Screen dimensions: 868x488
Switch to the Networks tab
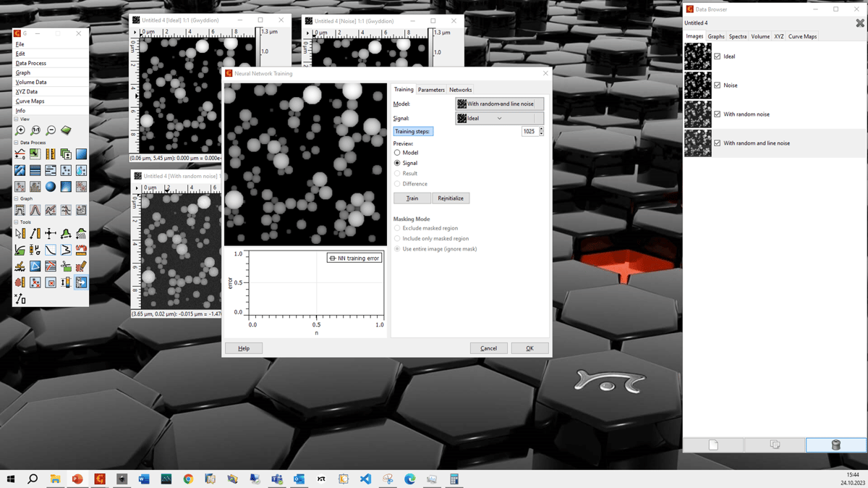[x=460, y=90]
